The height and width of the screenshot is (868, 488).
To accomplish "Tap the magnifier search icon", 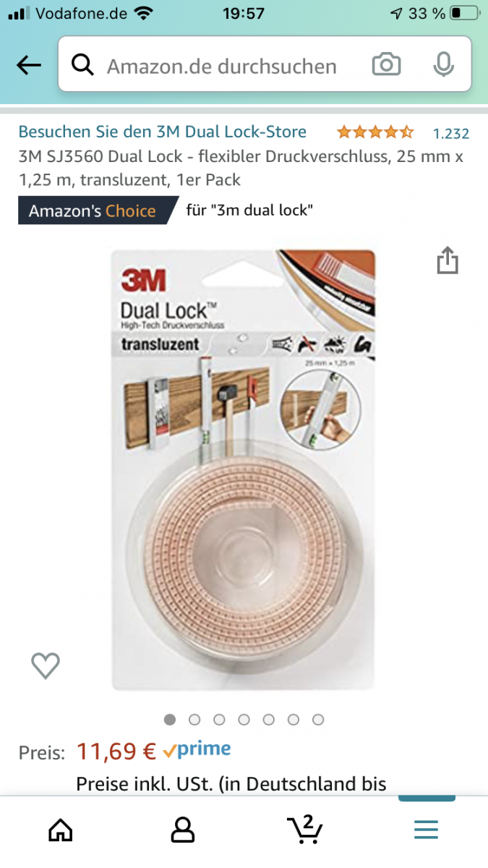I will (x=83, y=66).
